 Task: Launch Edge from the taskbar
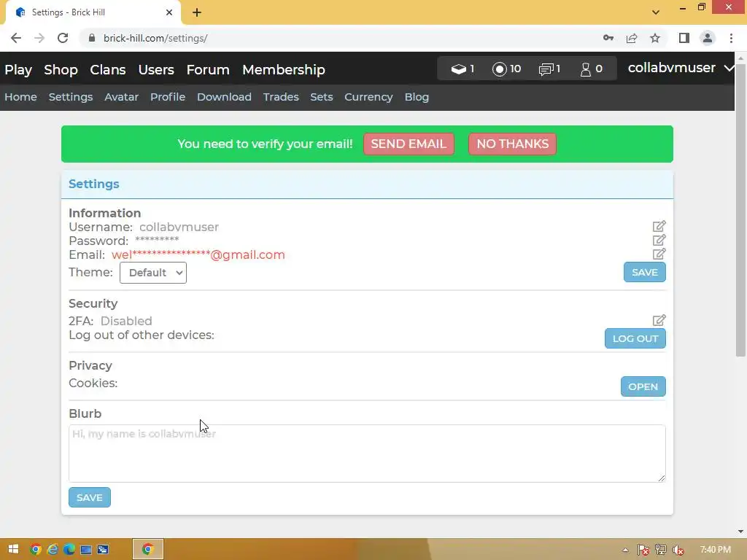click(x=69, y=549)
